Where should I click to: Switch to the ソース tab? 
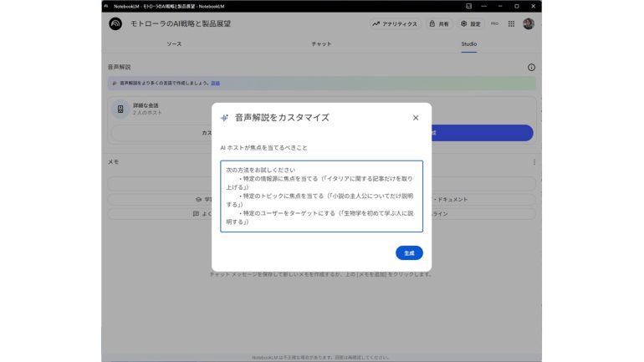[x=174, y=44]
